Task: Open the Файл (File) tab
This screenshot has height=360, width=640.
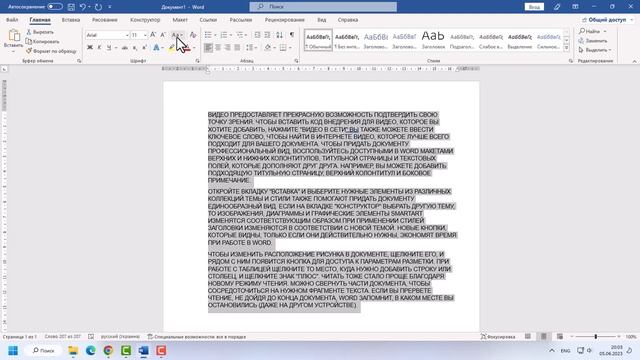Action: point(12,20)
